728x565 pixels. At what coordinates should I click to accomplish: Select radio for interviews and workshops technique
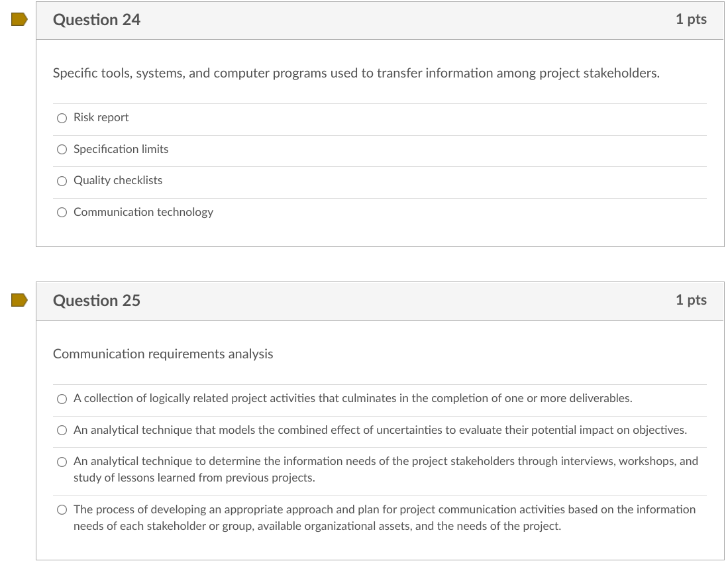click(62, 462)
